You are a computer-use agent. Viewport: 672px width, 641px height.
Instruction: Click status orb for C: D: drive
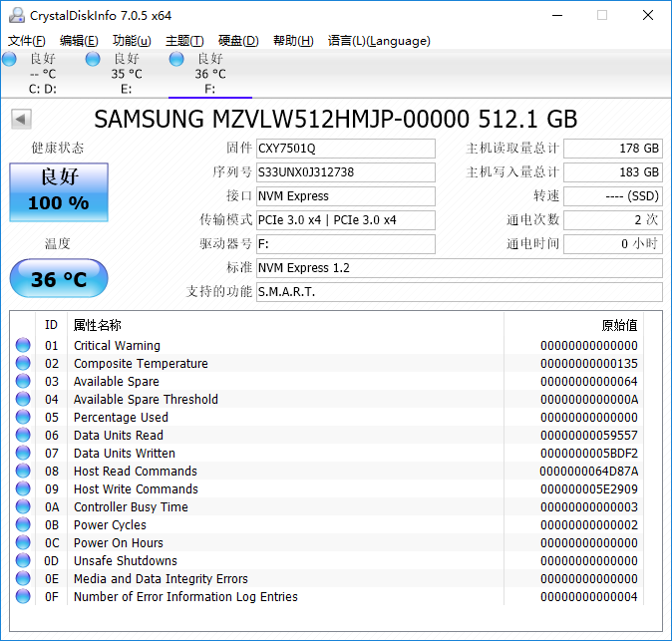coord(9,59)
